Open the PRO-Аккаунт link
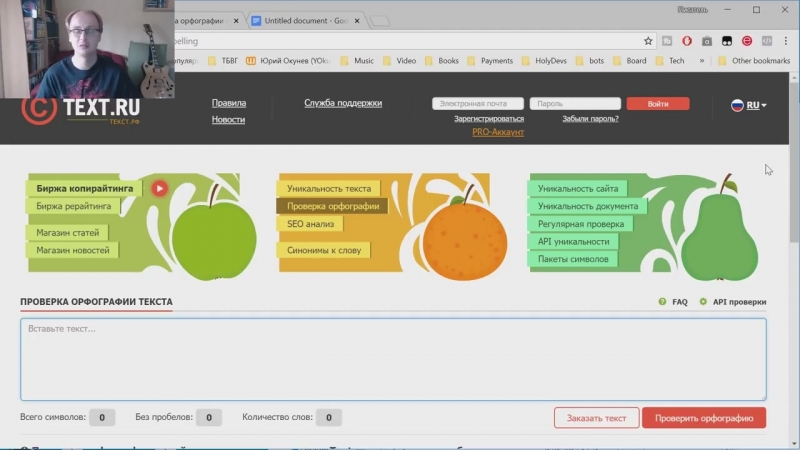Image resolution: width=800 pixels, height=450 pixels. pos(497,132)
